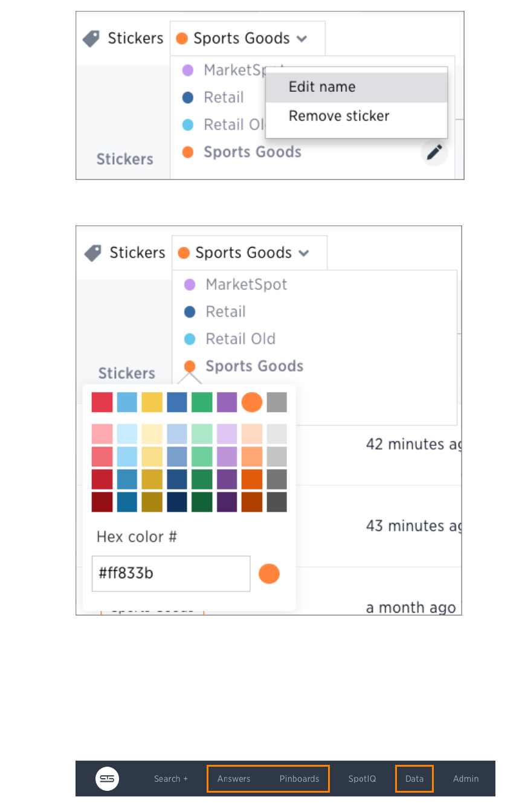
Task: Click the tag icon beside lower Stickers label
Action: pyautogui.click(x=93, y=253)
